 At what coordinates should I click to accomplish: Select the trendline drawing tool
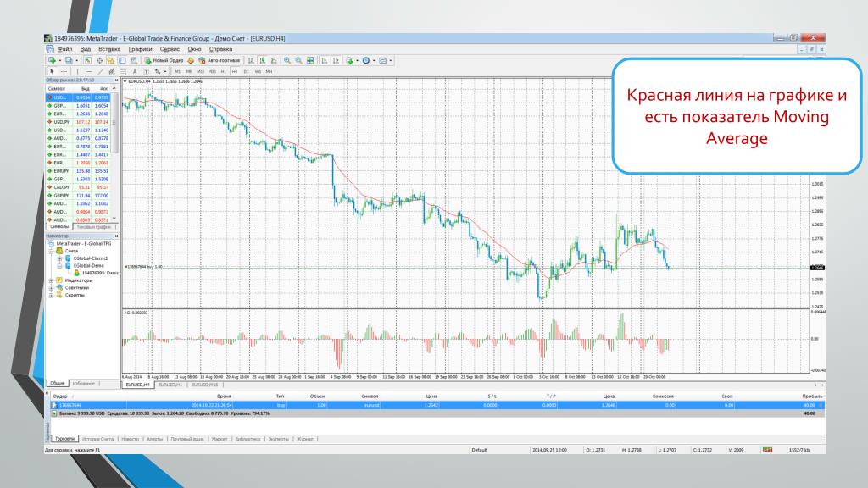click(101, 71)
